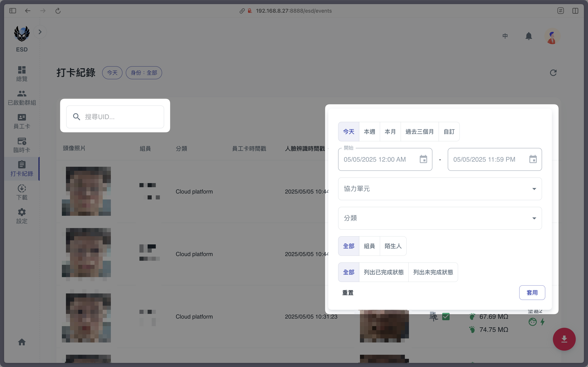This screenshot has height=367, width=588.
Task: Open the 分類 category dropdown
Action: tap(440, 218)
